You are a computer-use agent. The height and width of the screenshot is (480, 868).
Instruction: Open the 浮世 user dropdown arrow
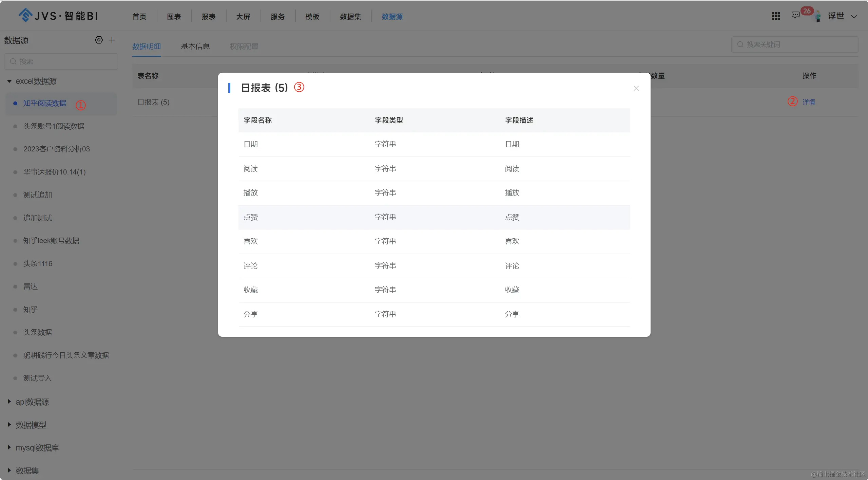click(x=854, y=16)
